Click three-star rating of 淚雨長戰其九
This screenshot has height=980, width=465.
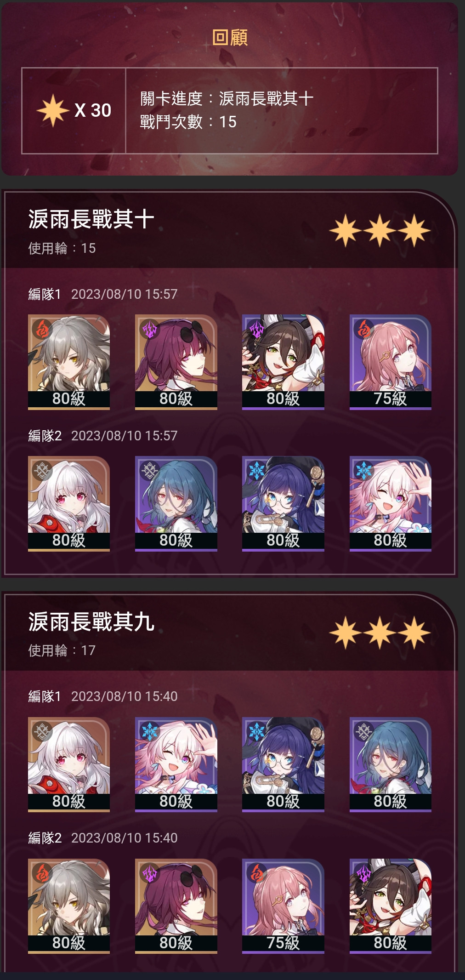coord(380,633)
